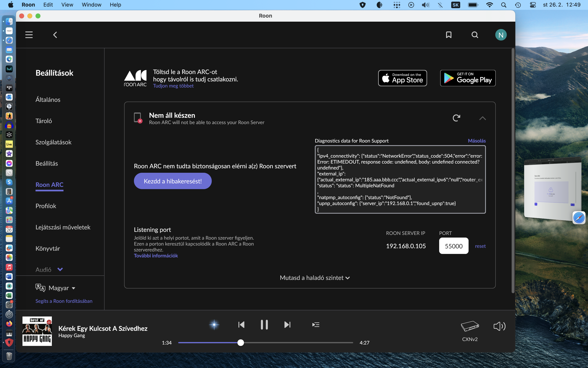The height and width of the screenshot is (368, 588).
Task: Open the volume speaker control
Action: (x=499, y=326)
